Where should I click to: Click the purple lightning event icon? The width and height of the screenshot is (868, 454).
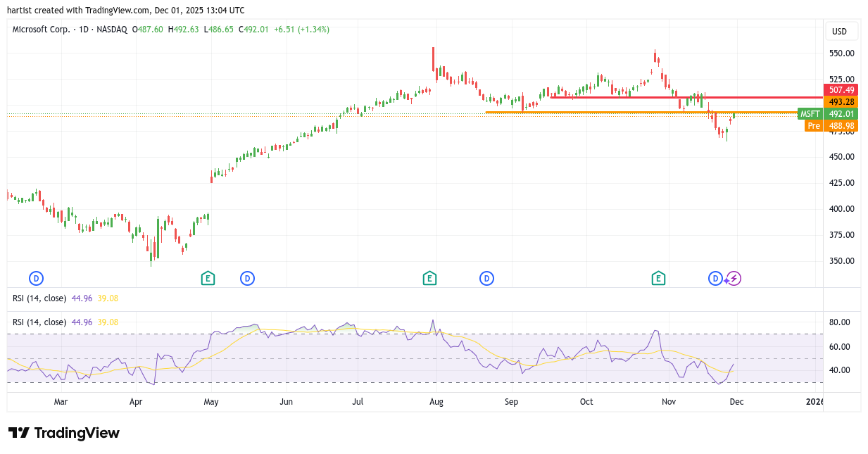[x=734, y=278]
